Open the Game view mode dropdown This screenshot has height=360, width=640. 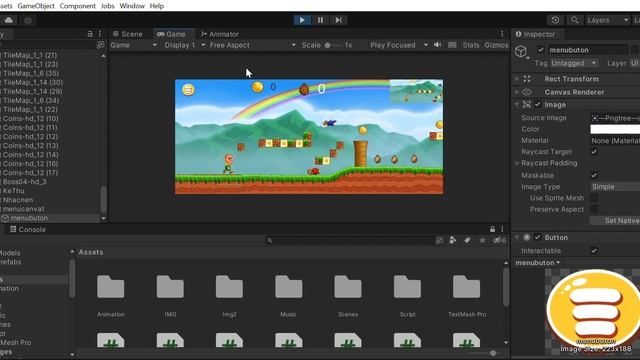pyautogui.click(x=134, y=45)
